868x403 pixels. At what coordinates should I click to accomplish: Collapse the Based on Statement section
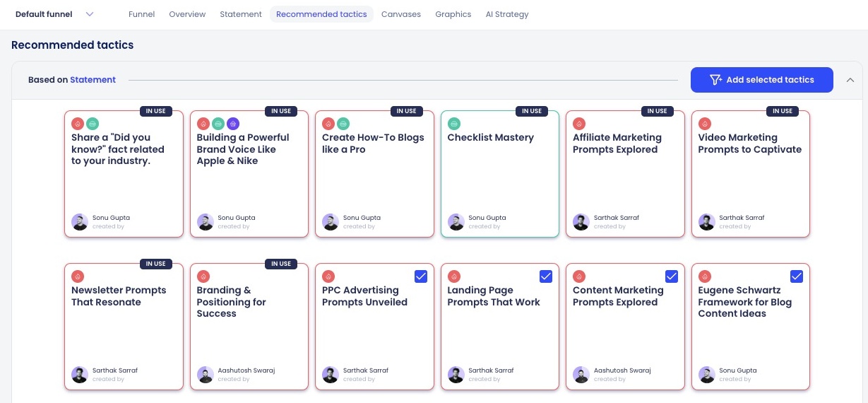850,80
